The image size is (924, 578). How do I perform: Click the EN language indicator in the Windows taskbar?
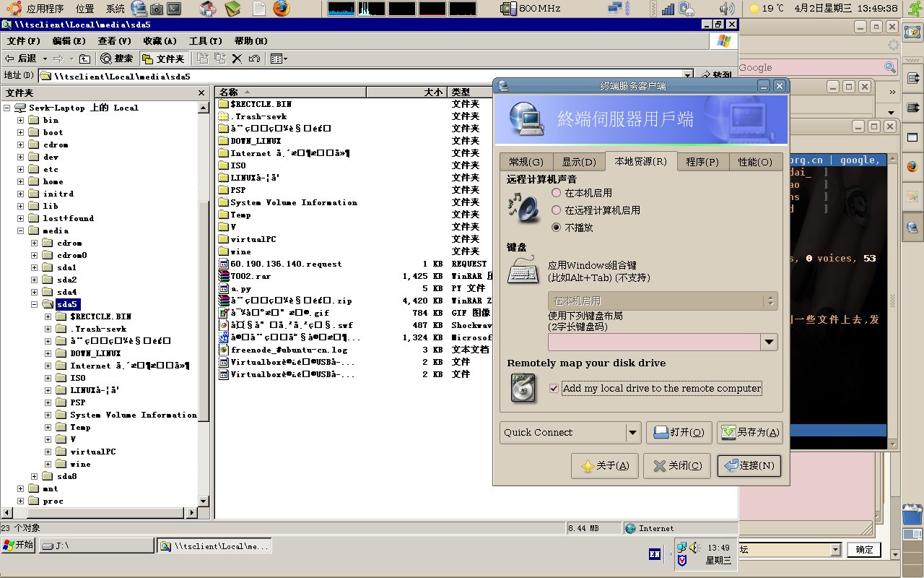655,554
